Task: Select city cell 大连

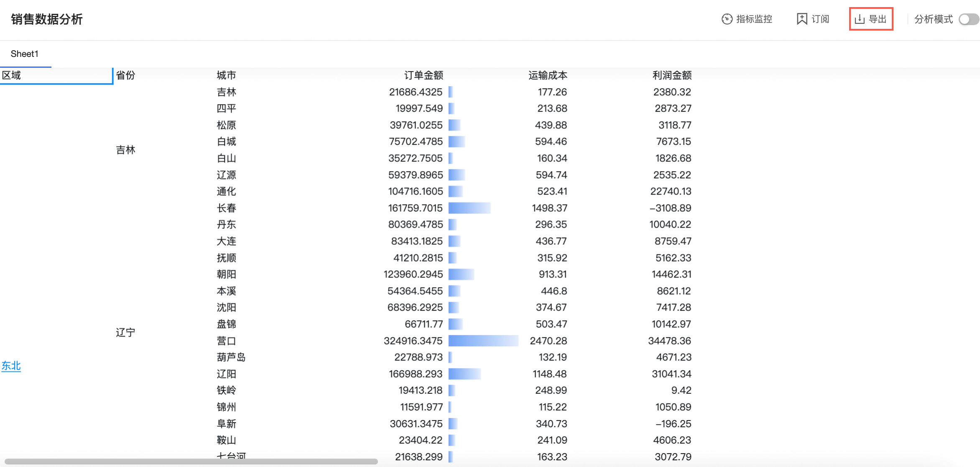Action: coord(227,241)
